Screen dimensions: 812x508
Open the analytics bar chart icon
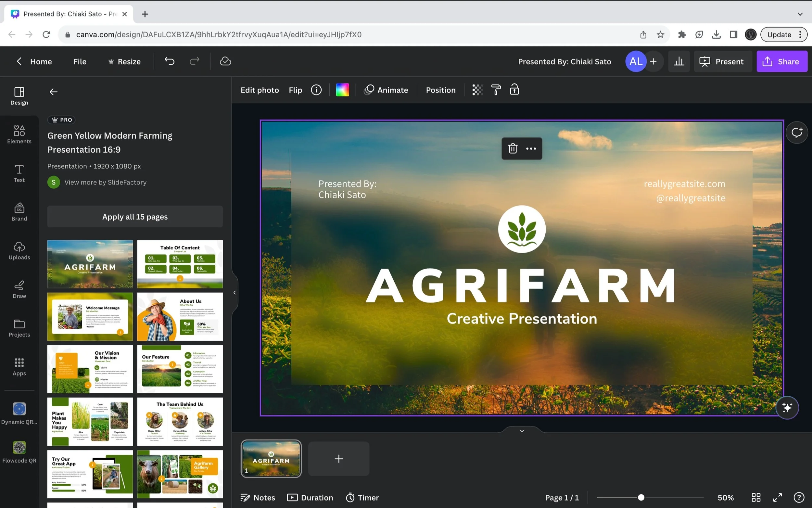(679, 61)
